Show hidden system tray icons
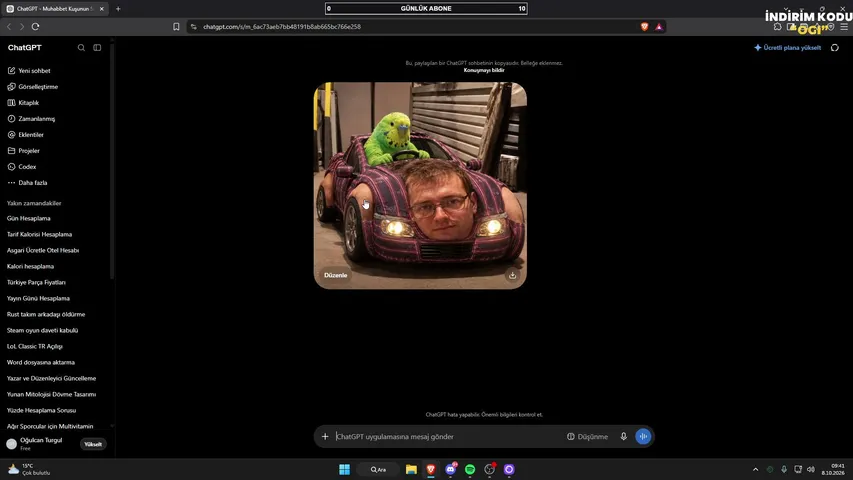Screen dimensions: 853x480 click(755, 470)
